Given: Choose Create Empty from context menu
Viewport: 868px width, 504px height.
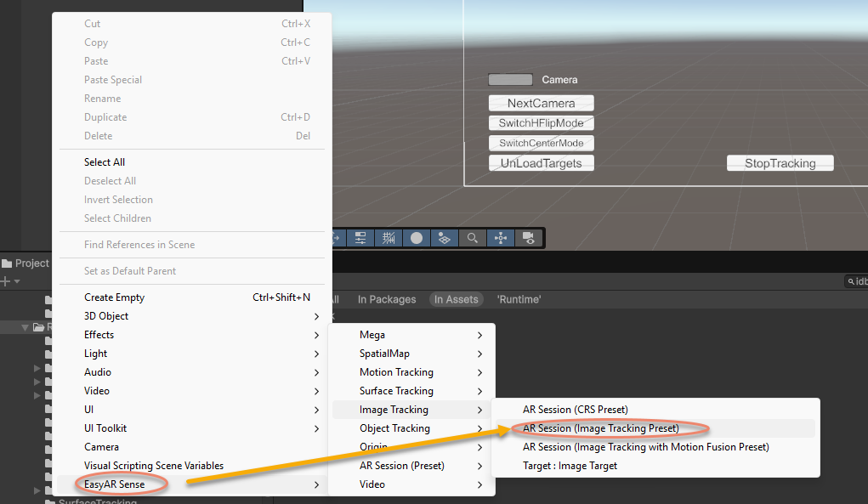Looking at the screenshot, I should (x=115, y=297).
